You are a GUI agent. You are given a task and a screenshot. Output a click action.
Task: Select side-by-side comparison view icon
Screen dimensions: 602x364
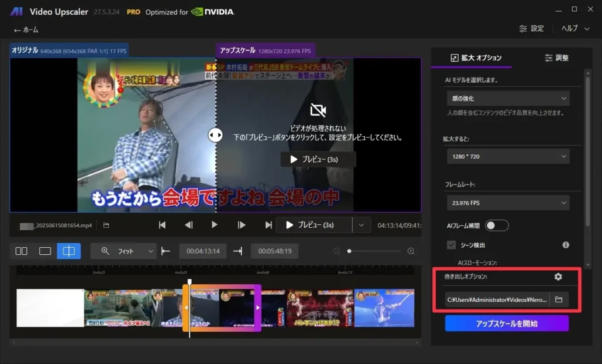pyautogui.click(x=21, y=251)
